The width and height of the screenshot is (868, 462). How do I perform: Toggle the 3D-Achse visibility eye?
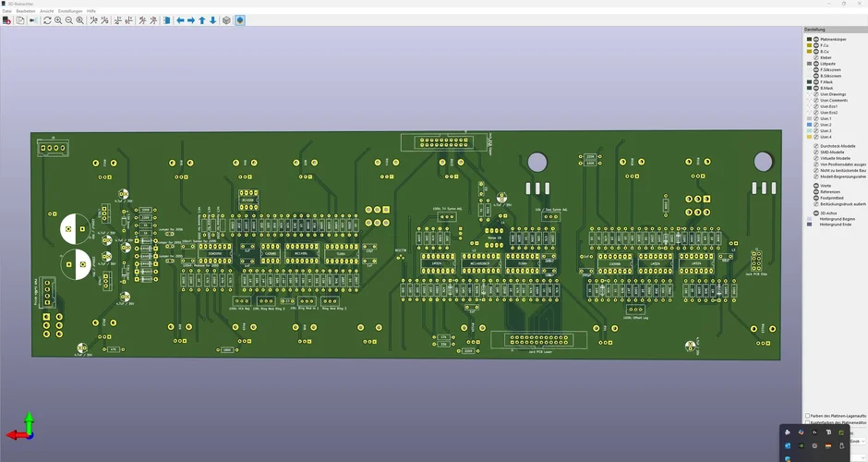pyautogui.click(x=816, y=213)
